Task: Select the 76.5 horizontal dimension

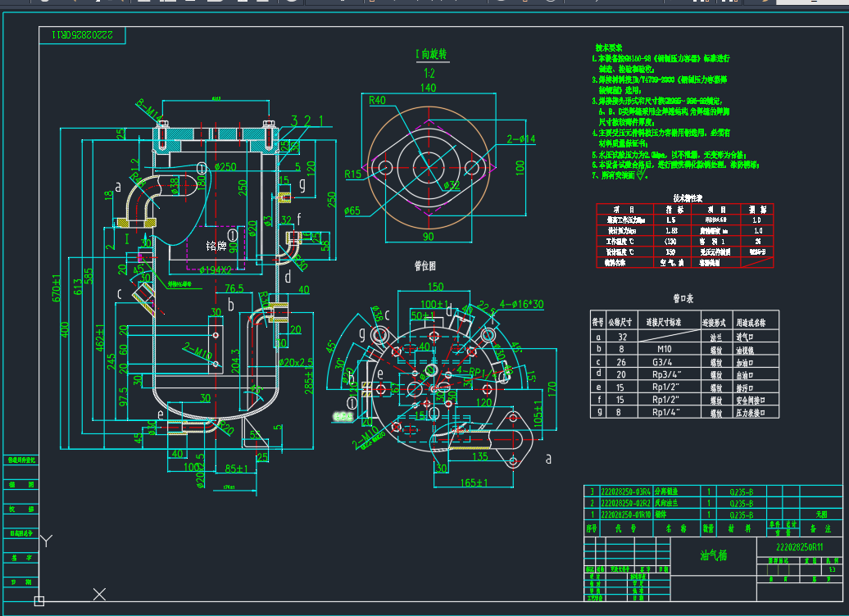Action: click(234, 288)
